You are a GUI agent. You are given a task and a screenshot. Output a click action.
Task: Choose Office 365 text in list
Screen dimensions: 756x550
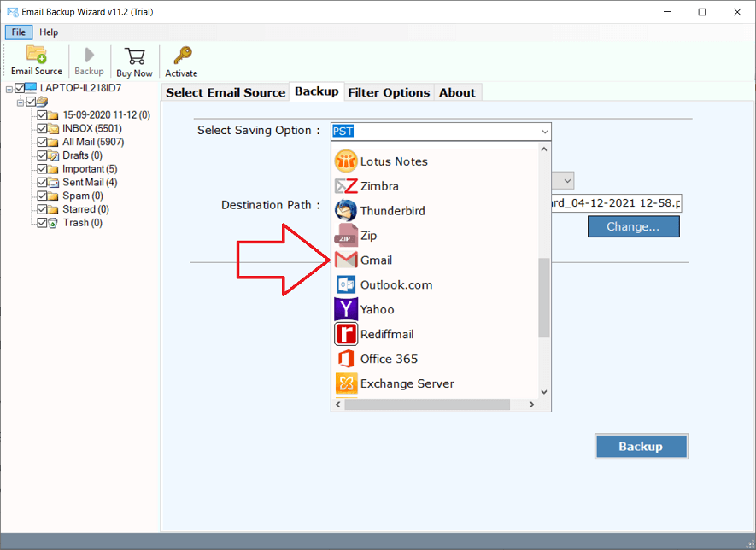tap(389, 359)
